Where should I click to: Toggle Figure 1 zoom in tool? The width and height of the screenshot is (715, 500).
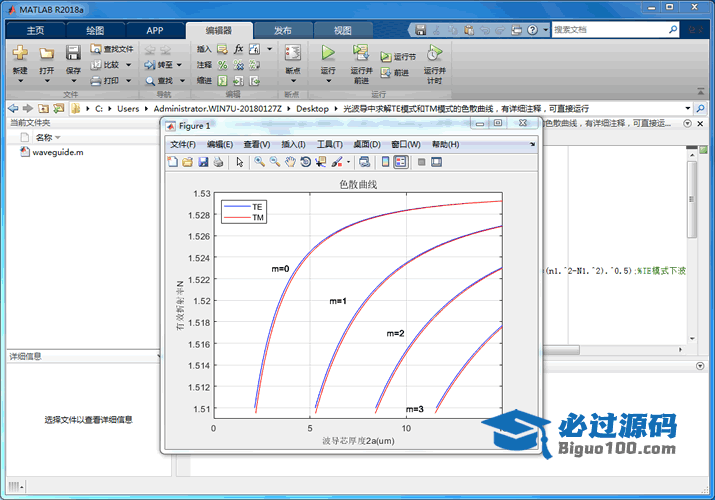click(259, 162)
